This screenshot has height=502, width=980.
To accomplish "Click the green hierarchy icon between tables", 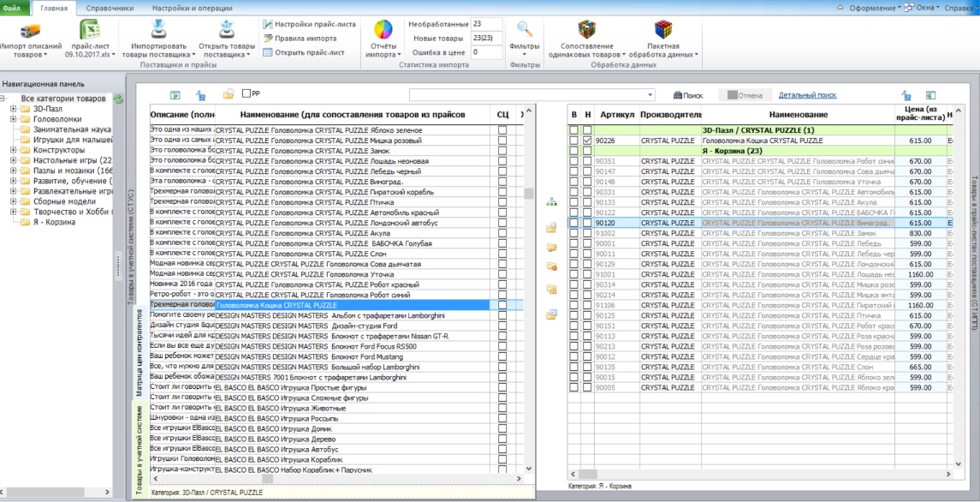I will (551, 201).
